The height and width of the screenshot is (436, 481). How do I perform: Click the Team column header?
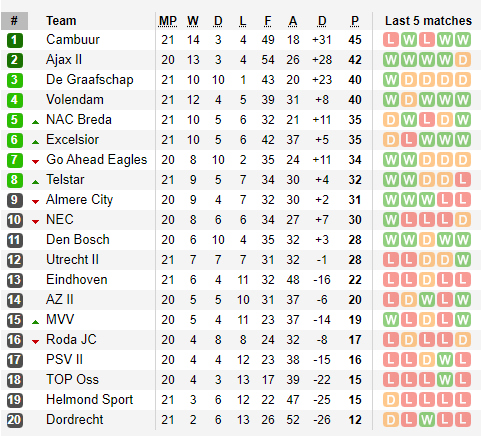point(61,21)
